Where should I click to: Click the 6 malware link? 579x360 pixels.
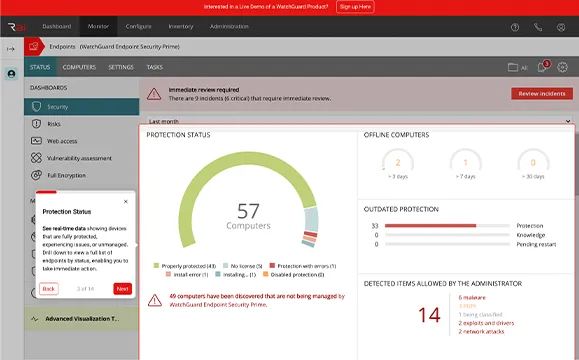472,297
